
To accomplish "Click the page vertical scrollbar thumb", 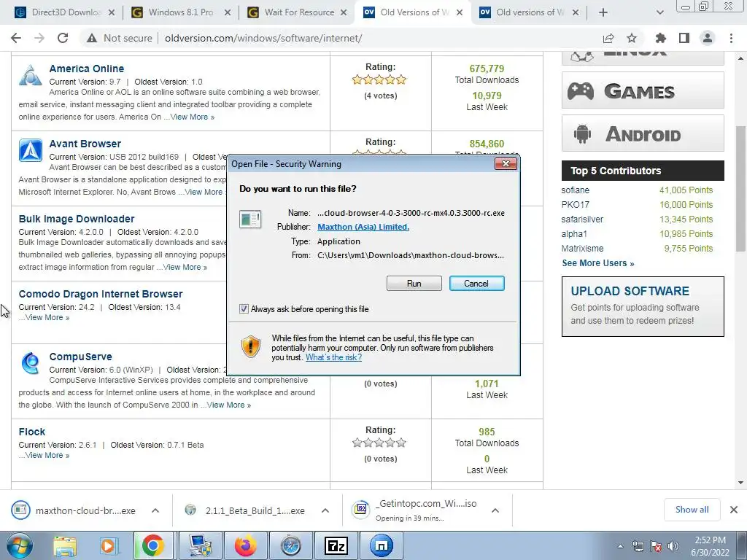I will (741, 188).
